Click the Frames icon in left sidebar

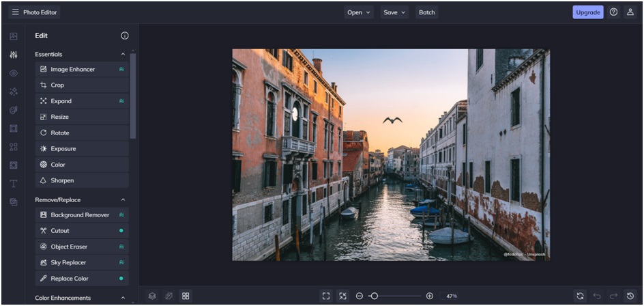(x=14, y=128)
